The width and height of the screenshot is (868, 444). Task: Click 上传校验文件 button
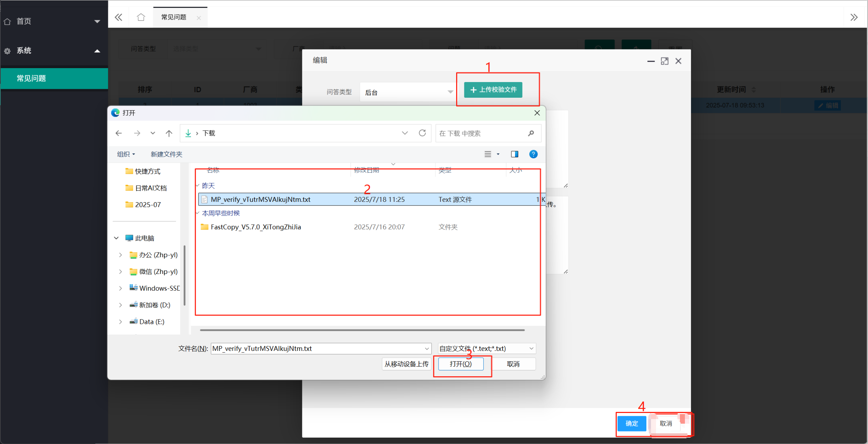click(x=493, y=90)
